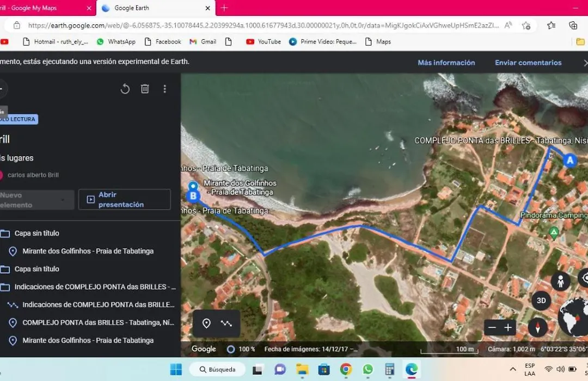Image resolution: width=588 pixels, height=381 pixels.
Task: Open the three-dot more options menu
Action: coord(164,89)
